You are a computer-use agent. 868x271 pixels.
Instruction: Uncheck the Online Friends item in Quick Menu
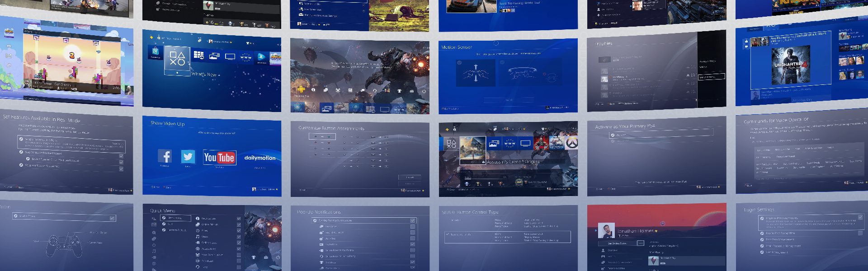coord(239,224)
